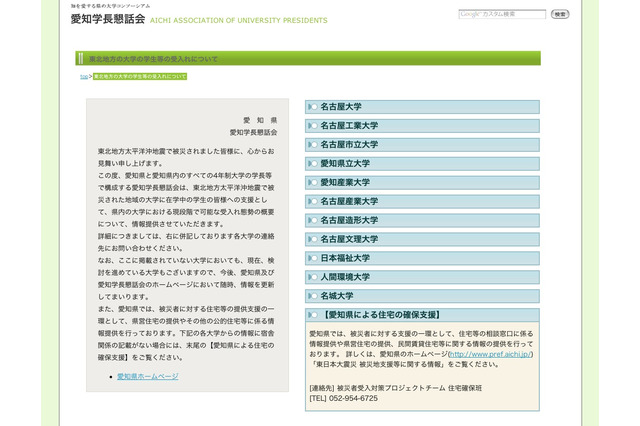Viewport: 640px width, 426px height.
Task: Click the AICHI ASSOCIATION OF UNIVERSITY PRESIDENTS heading
Action: point(239,20)
